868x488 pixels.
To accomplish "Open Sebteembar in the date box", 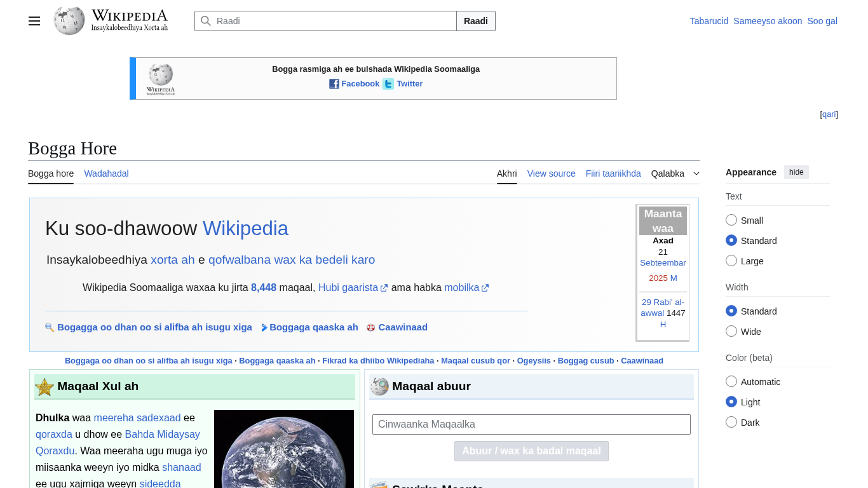I will point(663,263).
